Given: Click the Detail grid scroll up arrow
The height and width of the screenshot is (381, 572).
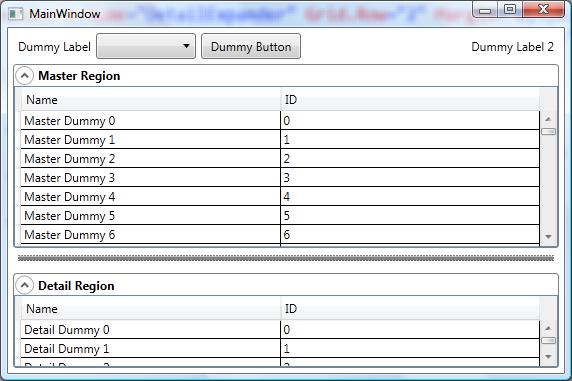Looking at the screenshot, I should pyautogui.click(x=548, y=328).
